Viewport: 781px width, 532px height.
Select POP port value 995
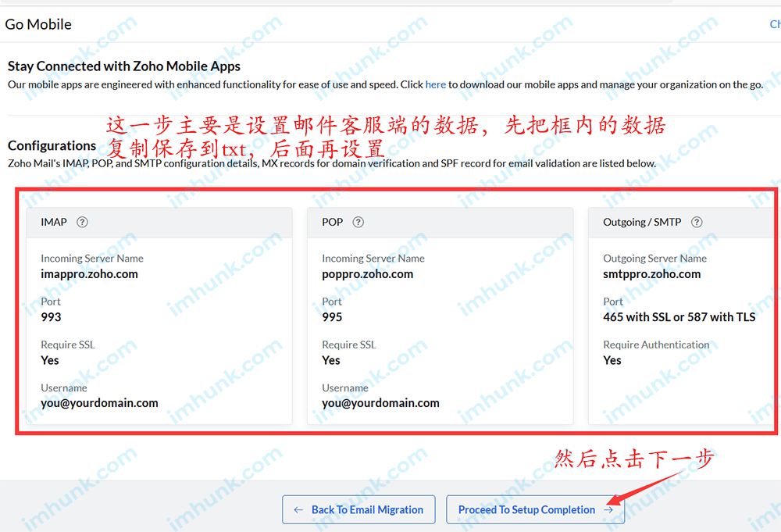tap(332, 317)
